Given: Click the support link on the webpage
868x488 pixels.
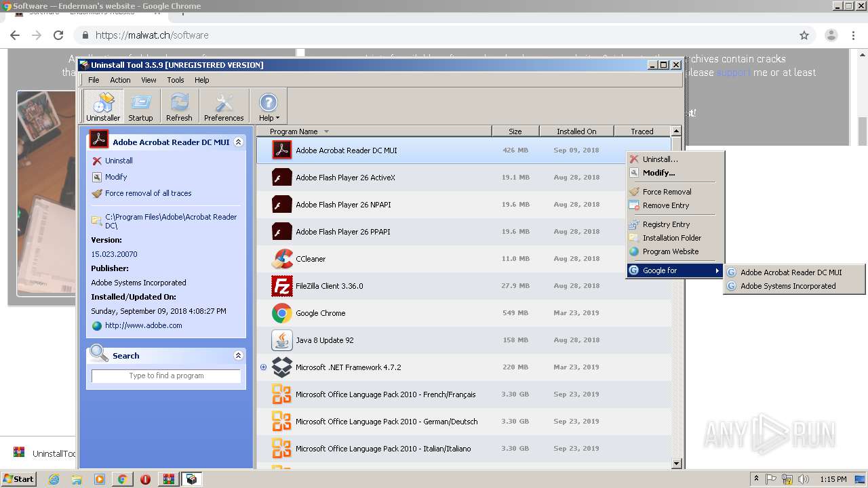Looking at the screenshot, I should tap(733, 73).
